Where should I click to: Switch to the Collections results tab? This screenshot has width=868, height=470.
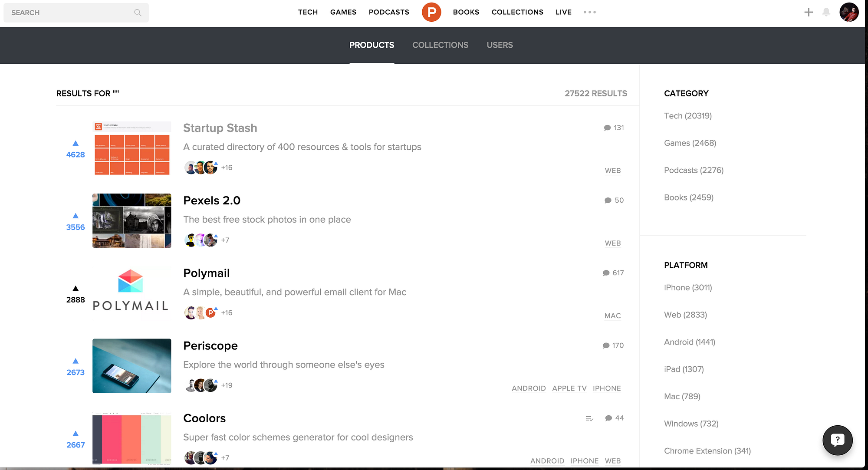pos(440,45)
